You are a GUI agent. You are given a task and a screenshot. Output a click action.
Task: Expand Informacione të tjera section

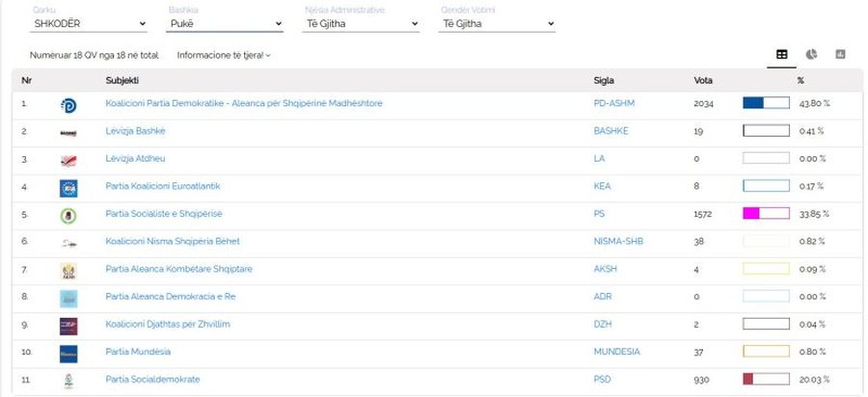224,55
